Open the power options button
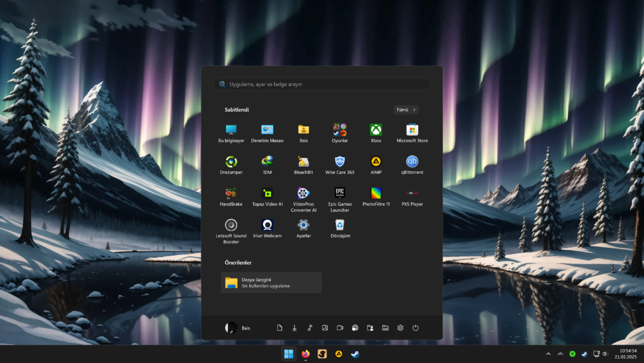This screenshot has height=363, width=644. (x=416, y=327)
